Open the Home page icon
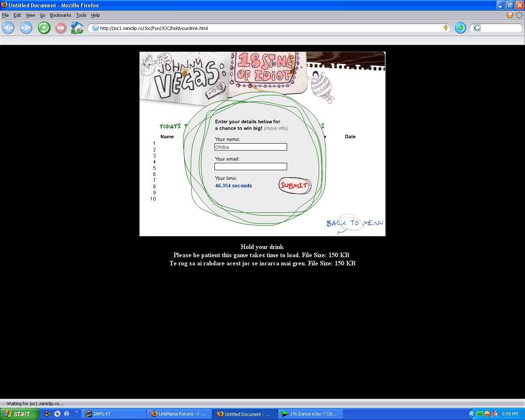The width and height of the screenshot is (525, 420). 77,28
